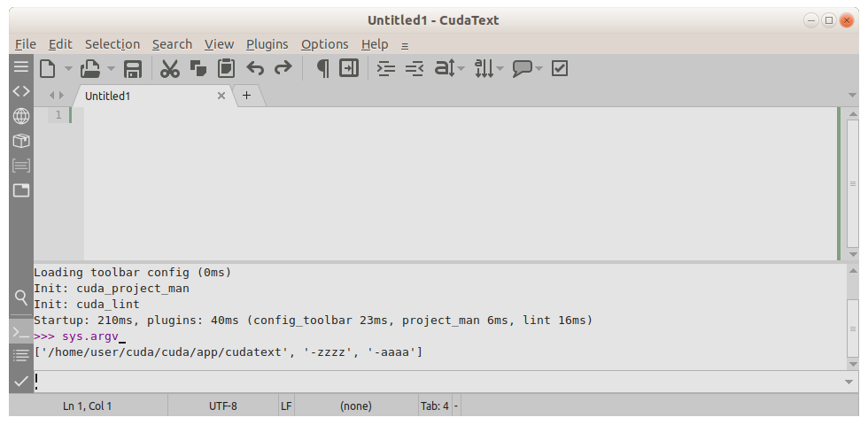Open the Tabs panel sidebar icon
The height and width of the screenshot is (425, 868).
point(21,190)
